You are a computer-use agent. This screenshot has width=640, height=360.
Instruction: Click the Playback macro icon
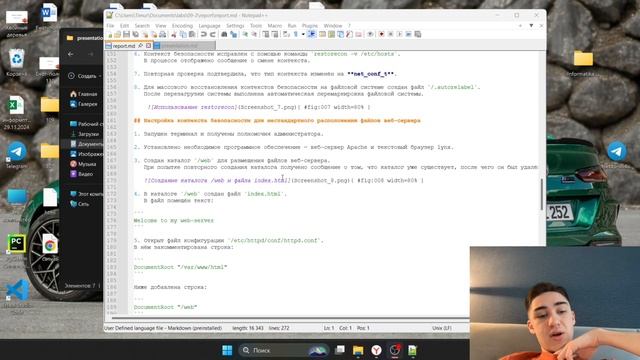click(400, 34)
